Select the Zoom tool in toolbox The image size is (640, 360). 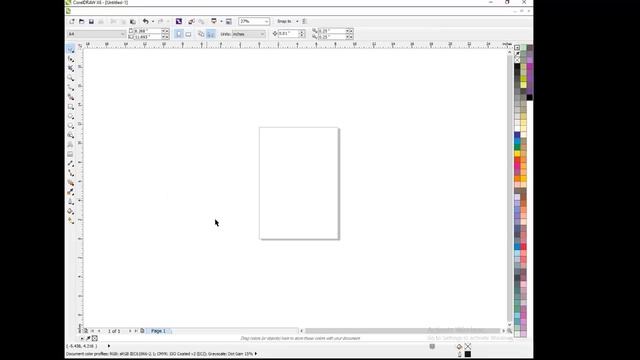[x=71, y=78]
